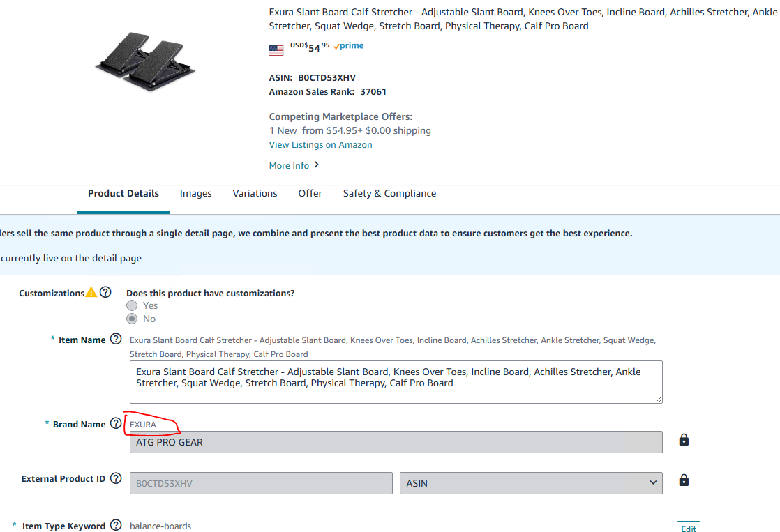The width and height of the screenshot is (780, 532).
Task: Click the lock icon beside the ASIN dropdown
Action: click(684, 480)
